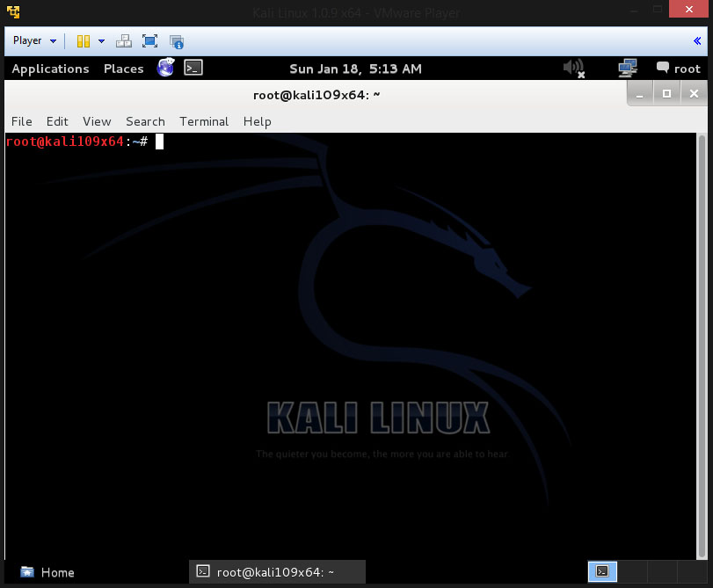Open the Applications menu

tap(50, 69)
